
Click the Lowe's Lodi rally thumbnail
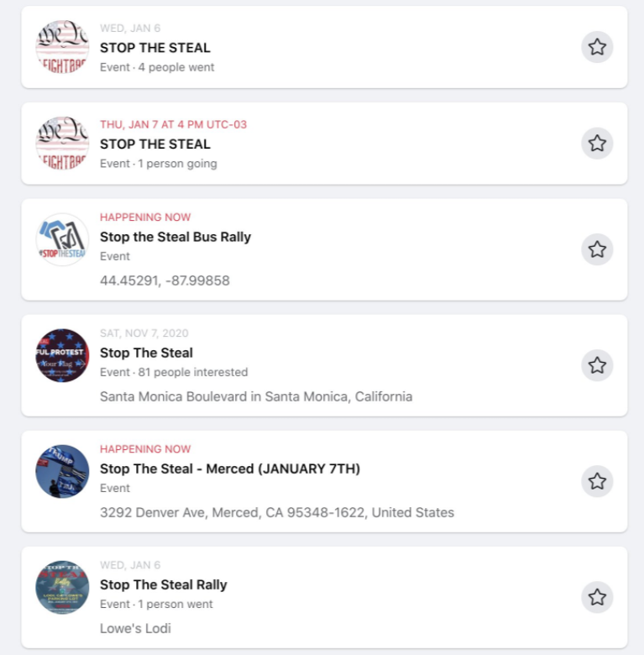(x=62, y=588)
